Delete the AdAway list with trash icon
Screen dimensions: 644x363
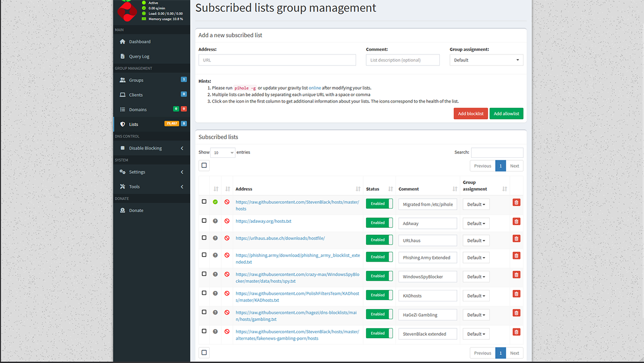516,221
